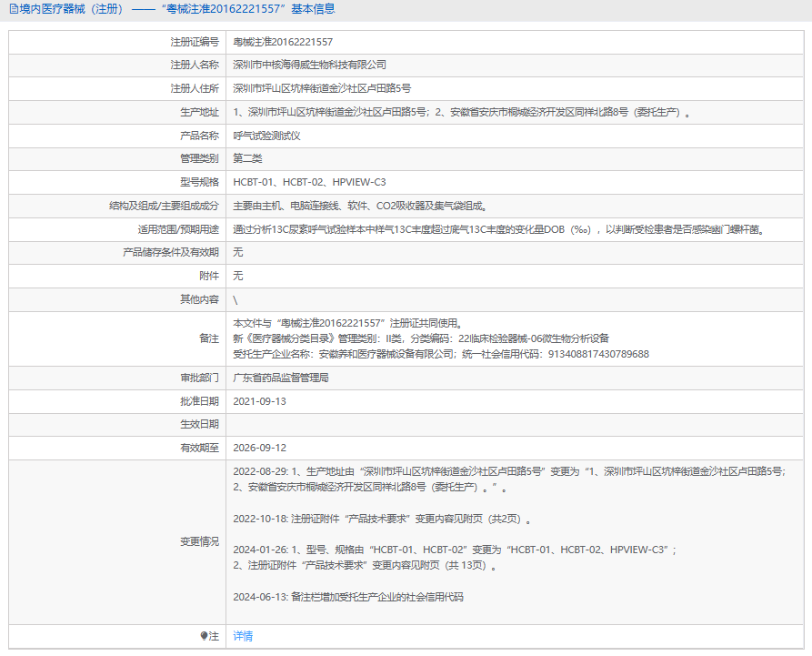Click the 变更情况 label

point(199,541)
